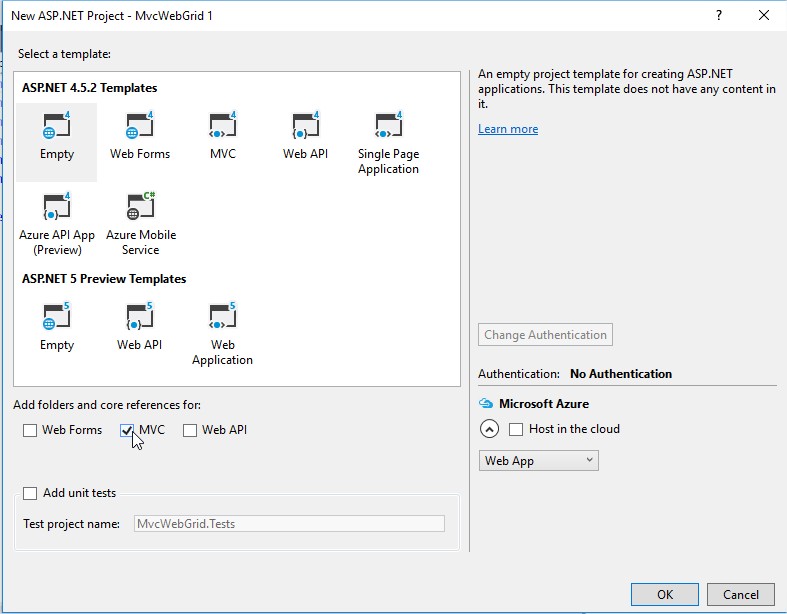Click 'Add folders and core references for:' label
Image resolution: width=787 pixels, height=614 pixels.
[x=107, y=405]
